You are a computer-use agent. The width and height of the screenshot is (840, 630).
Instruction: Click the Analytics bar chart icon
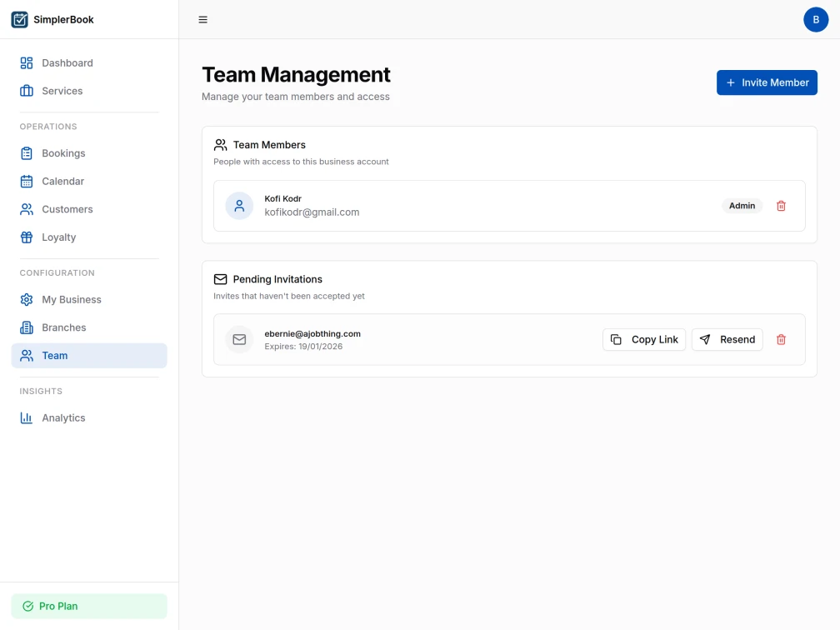click(x=27, y=417)
